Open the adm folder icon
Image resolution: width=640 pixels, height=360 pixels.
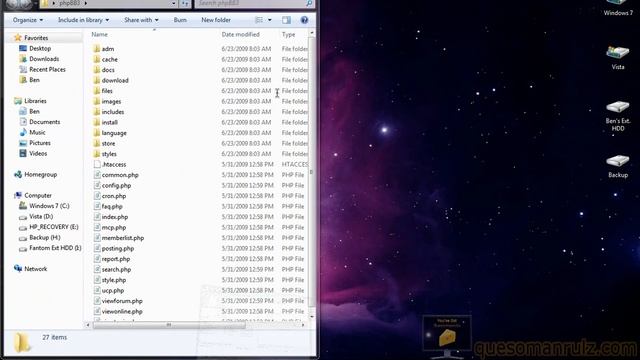click(97, 49)
